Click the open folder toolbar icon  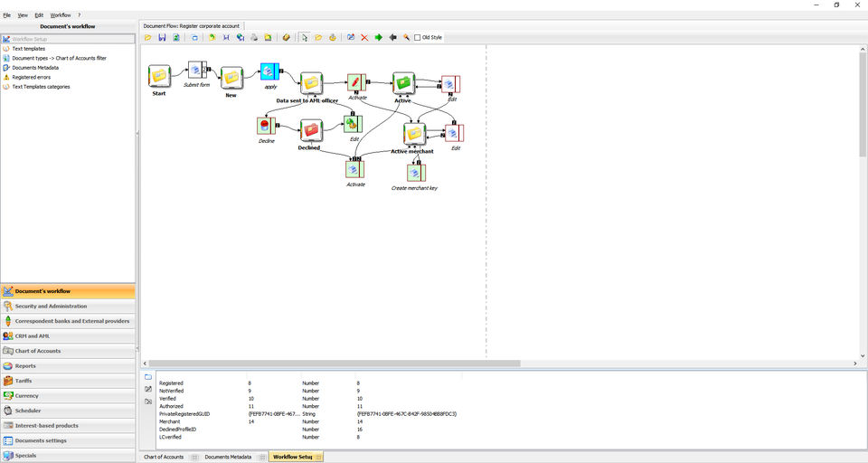(x=147, y=37)
